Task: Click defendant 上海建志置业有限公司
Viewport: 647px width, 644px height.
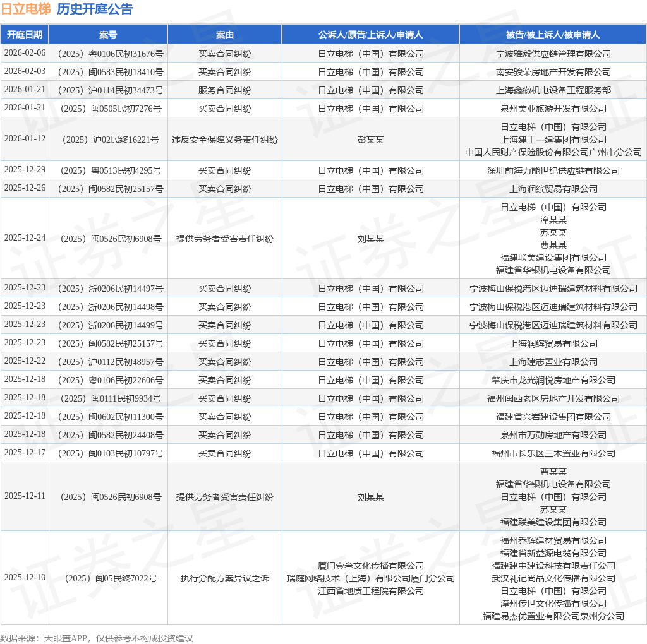Action: click(553, 362)
